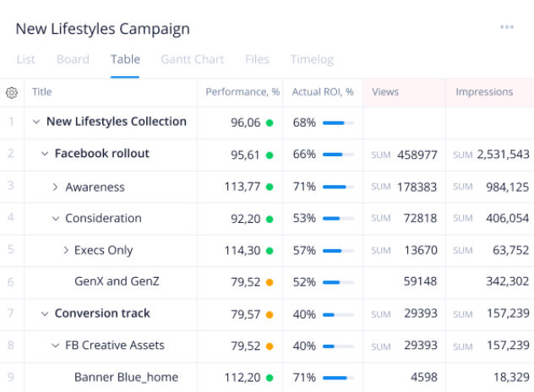This screenshot has height=392, width=534.
Task: Click the Views column header
Action: click(x=385, y=92)
